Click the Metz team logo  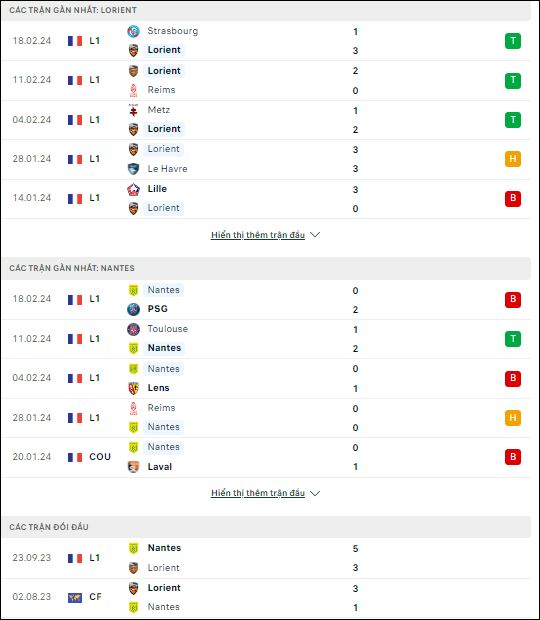click(133, 110)
